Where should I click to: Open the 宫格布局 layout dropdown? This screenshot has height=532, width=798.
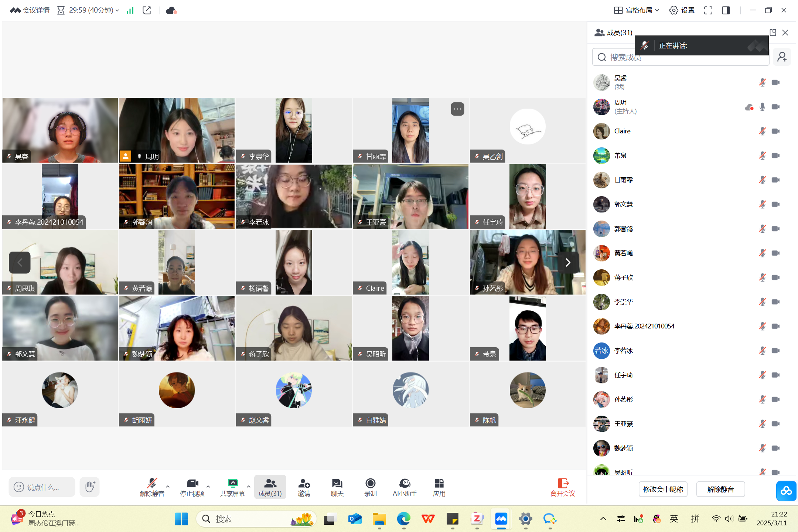pos(637,10)
